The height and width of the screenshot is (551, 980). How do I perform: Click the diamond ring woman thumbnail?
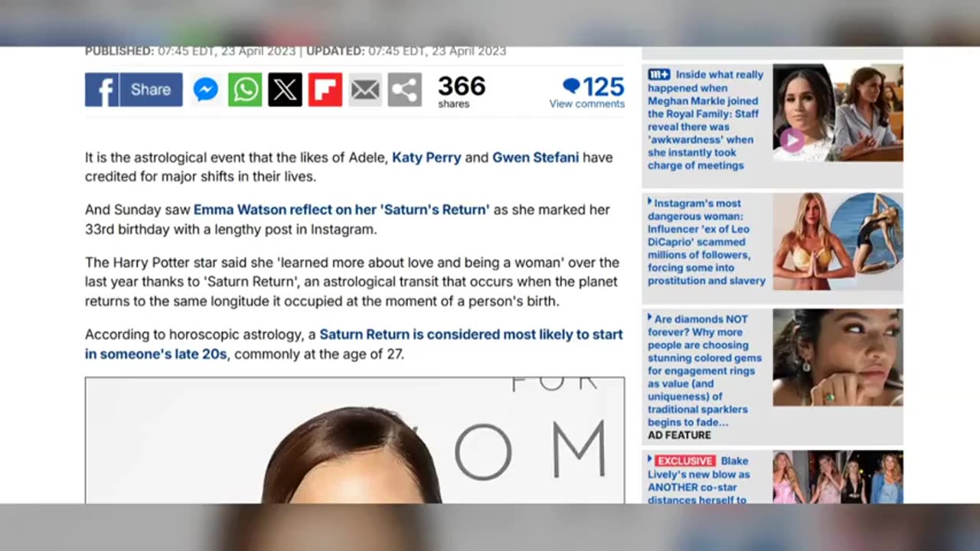coord(838,357)
